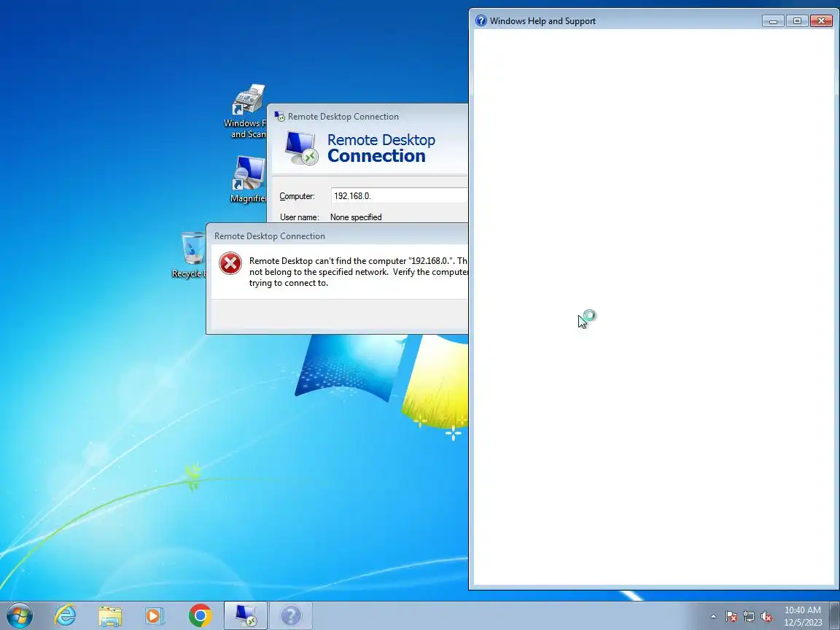Viewport: 840px width, 630px height.
Task: Click the 'Computer:' field label
Action: point(297,196)
